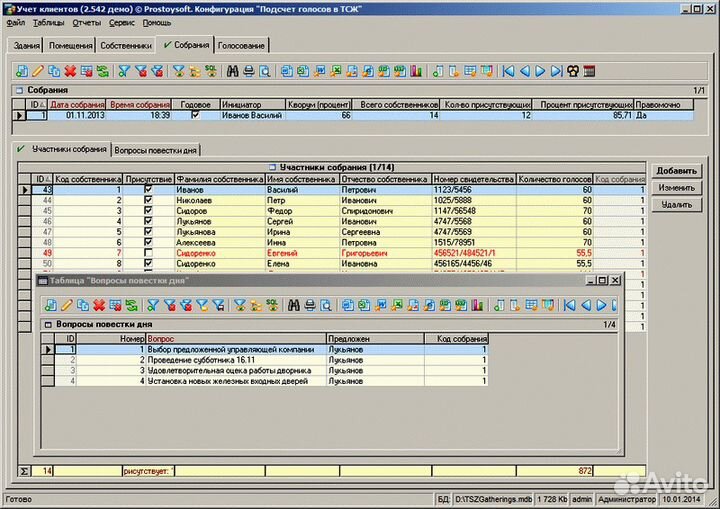Screen dimensions: 720x509
Task: Open the Отчеты menu
Action: click(x=87, y=22)
